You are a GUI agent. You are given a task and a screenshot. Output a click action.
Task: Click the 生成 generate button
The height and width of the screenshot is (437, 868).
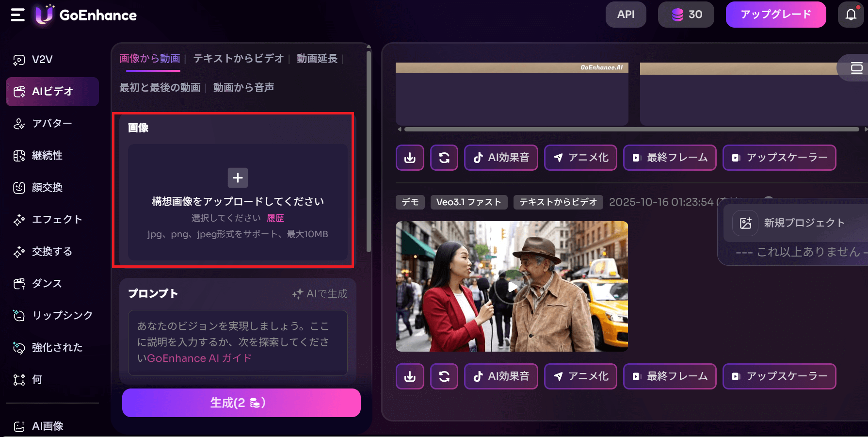tap(241, 403)
